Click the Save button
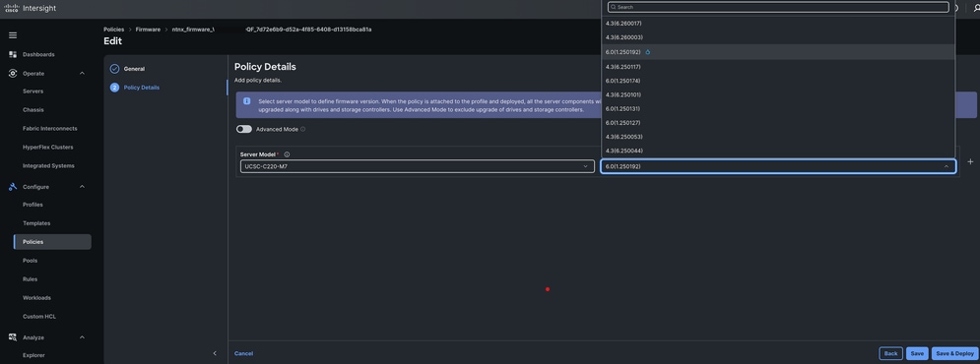980x364 pixels. [917, 353]
